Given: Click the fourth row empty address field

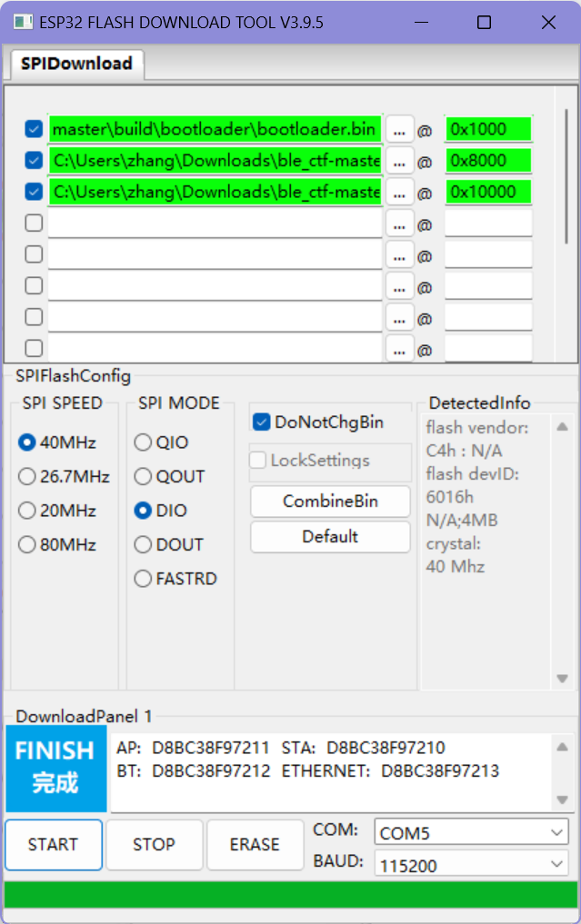Looking at the screenshot, I should point(488,224).
